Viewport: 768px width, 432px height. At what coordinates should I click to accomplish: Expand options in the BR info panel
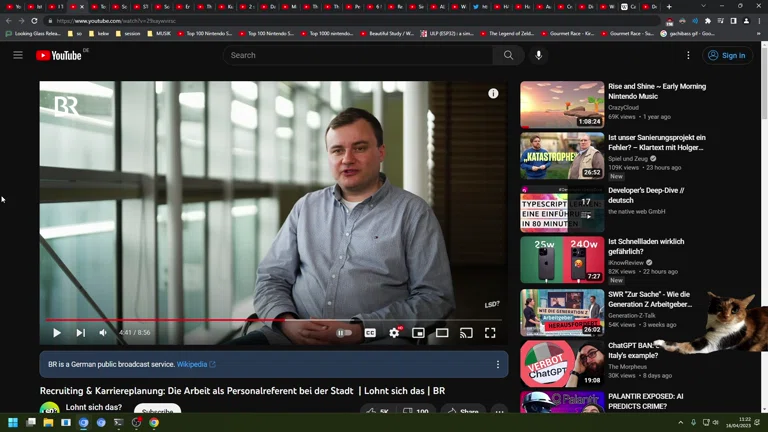coord(497,364)
